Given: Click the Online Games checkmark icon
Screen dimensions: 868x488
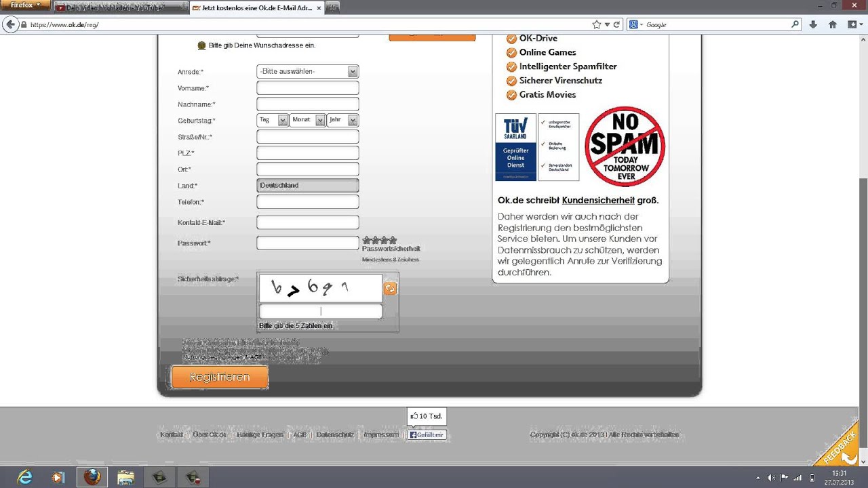Looking at the screenshot, I should pyautogui.click(x=512, y=52).
